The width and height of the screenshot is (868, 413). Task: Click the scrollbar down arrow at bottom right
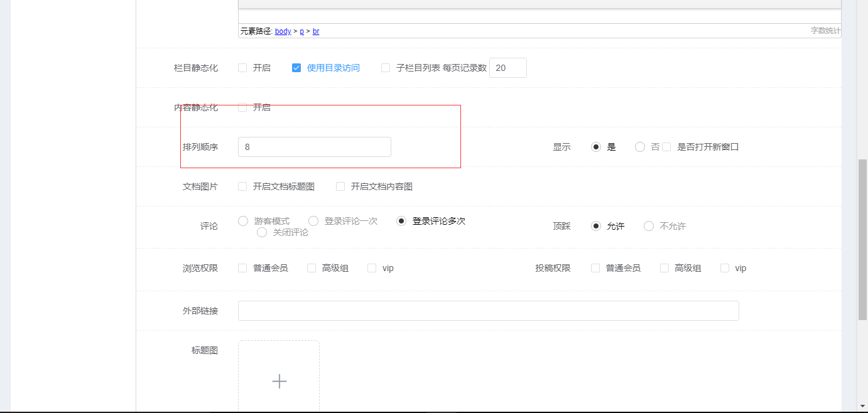862,405
